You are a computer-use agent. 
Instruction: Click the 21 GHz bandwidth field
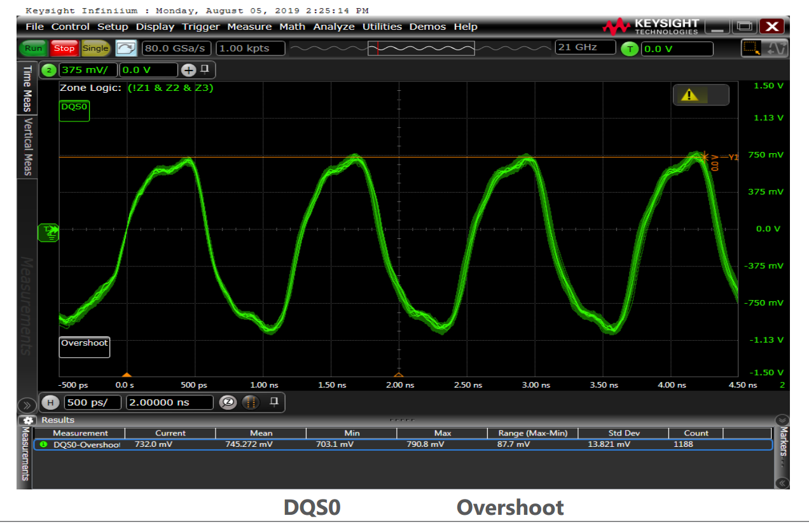tap(585, 48)
